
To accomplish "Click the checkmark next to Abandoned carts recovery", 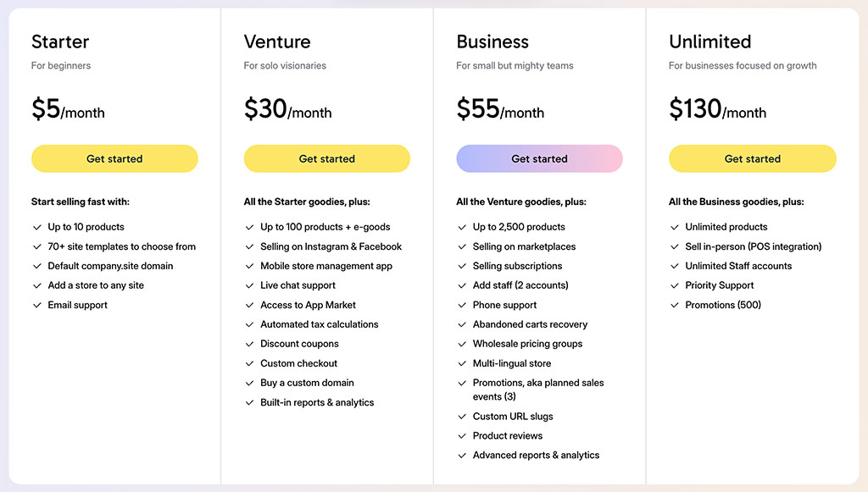I will click(x=460, y=324).
